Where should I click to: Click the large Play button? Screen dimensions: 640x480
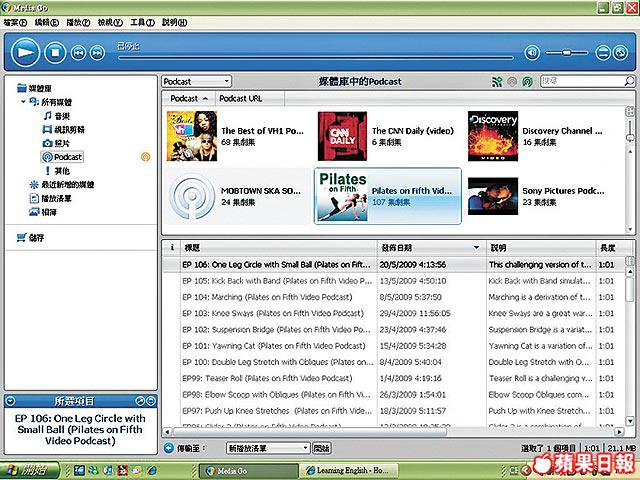[25, 53]
